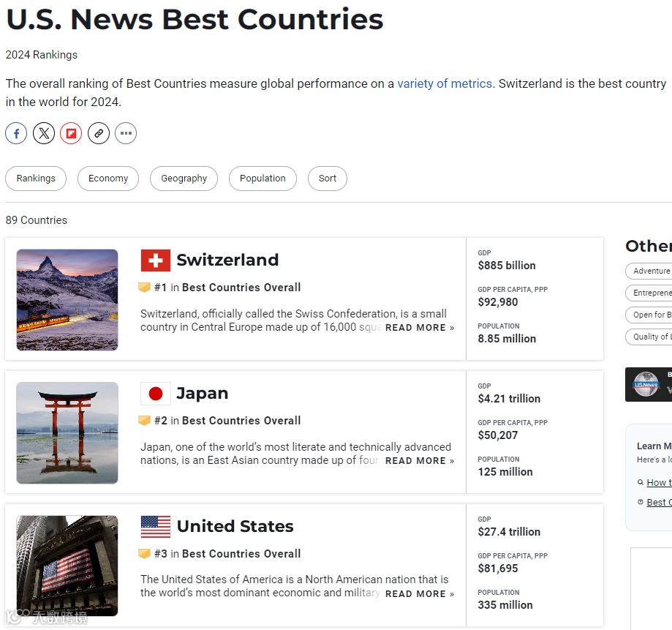The image size is (672, 630).
Task: Click Japan GDP '$4.21 trillion'
Action: pyautogui.click(x=509, y=399)
